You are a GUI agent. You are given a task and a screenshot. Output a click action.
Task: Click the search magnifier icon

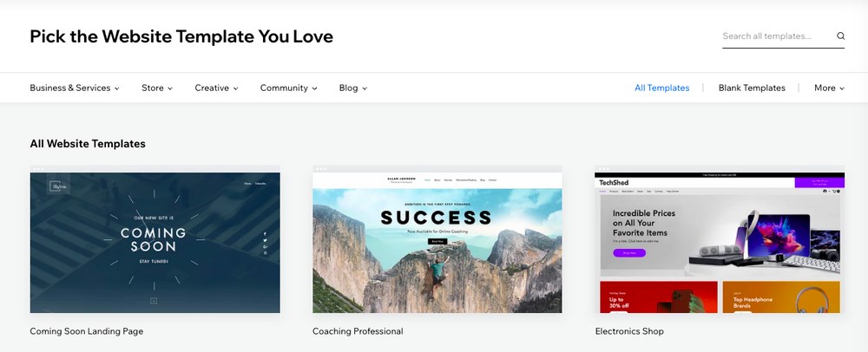[840, 36]
